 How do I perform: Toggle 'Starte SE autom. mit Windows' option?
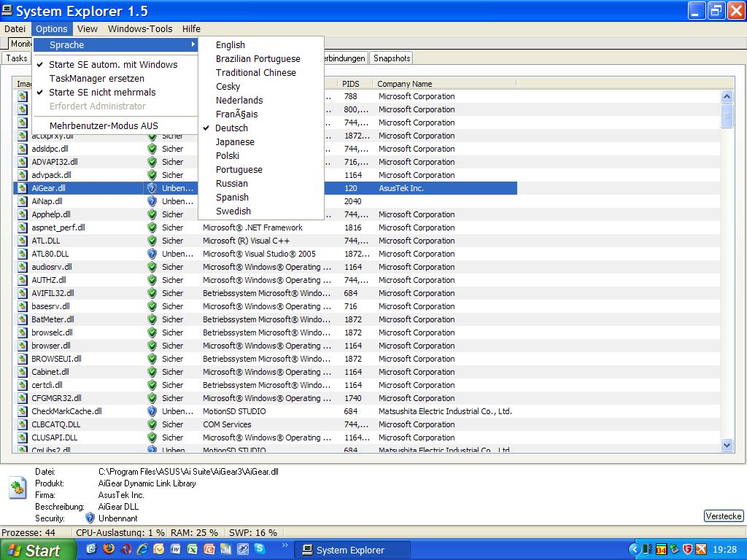point(113,65)
